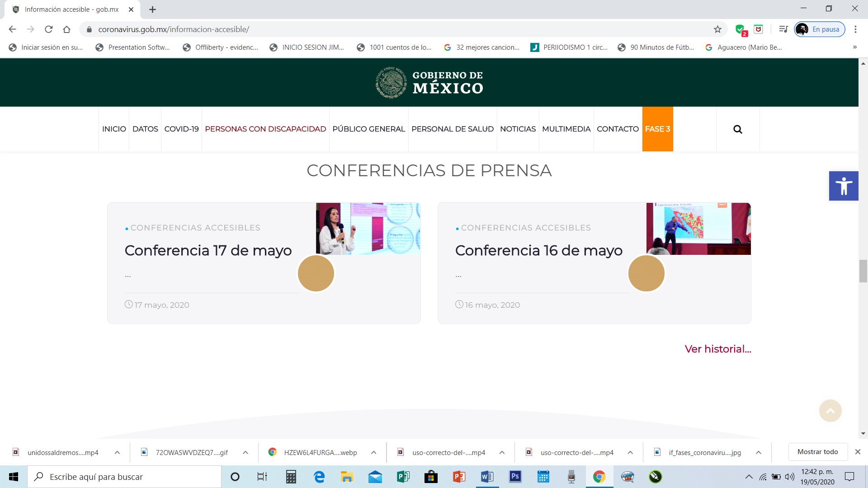Expand options for if_fases_coronaviru jpg download
The image size is (868, 488).
(x=759, y=452)
